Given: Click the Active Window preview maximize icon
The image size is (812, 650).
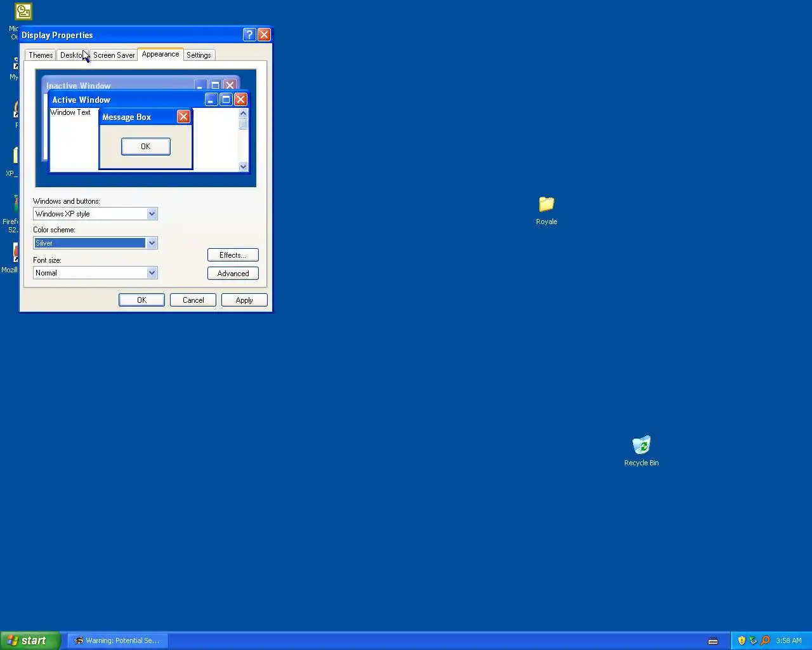Looking at the screenshot, I should [226, 99].
